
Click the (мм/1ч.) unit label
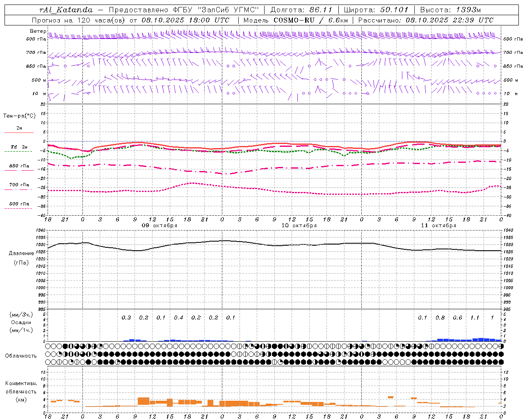click(x=21, y=330)
